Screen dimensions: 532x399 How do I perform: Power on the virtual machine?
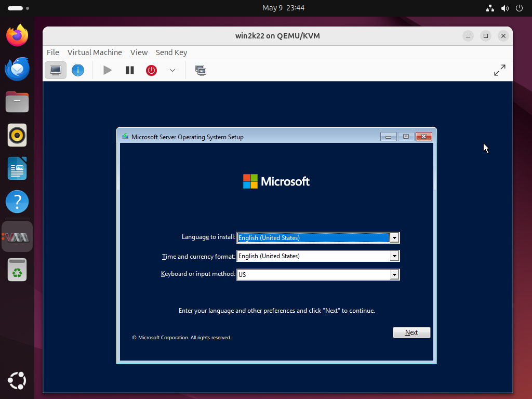coord(107,70)
